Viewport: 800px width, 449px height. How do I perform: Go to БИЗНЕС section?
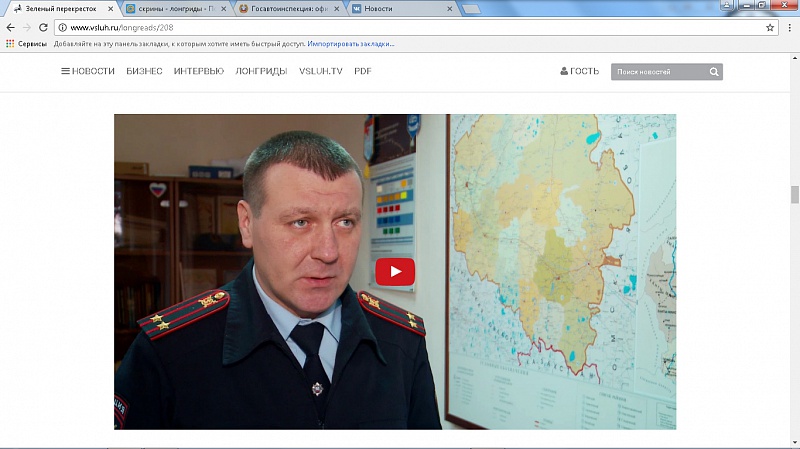pyautogui.click(x=144, y=72)
